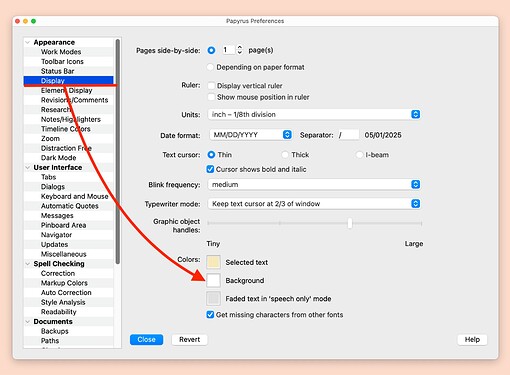Click the Revert button
510x375 pixels.
pos(190,339)
